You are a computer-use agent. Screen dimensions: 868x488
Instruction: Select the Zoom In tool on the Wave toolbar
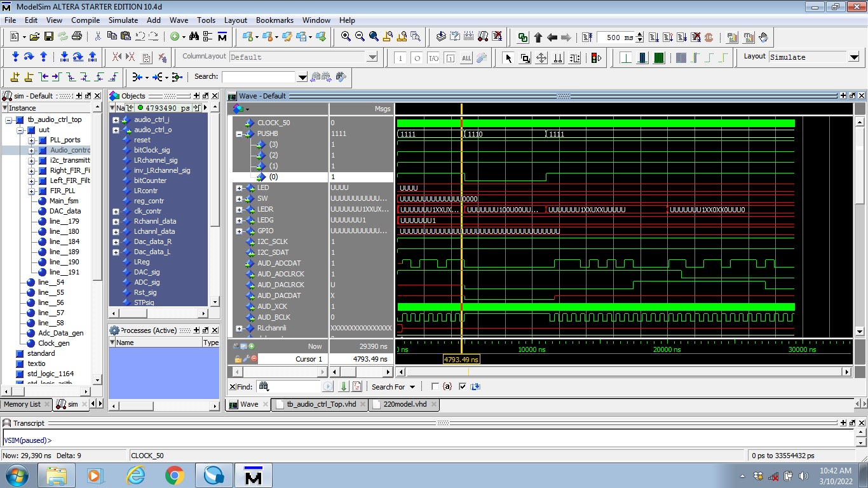[x=347, y=36]
